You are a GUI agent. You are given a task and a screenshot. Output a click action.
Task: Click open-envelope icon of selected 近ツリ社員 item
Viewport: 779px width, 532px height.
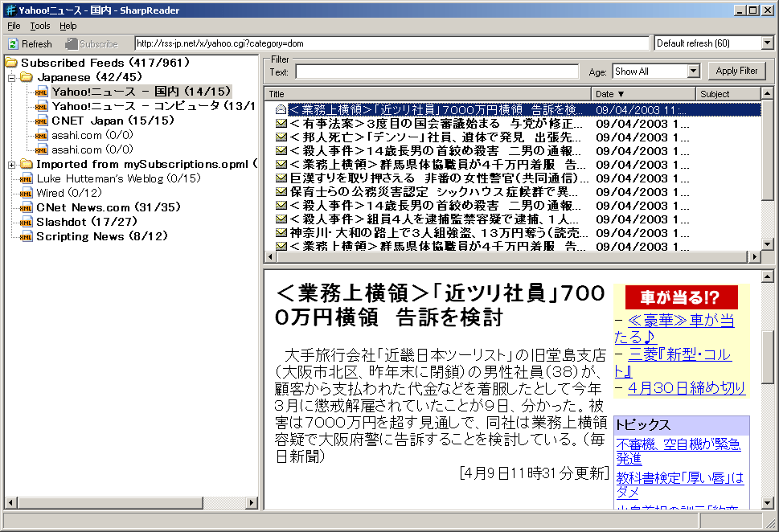point(281,109)
